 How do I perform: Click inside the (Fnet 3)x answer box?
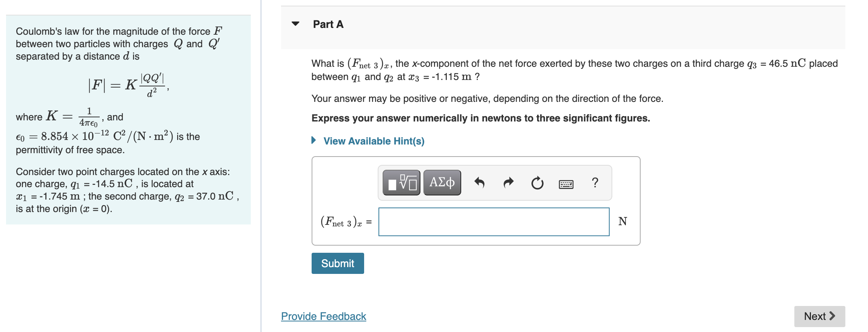[493, 221]
